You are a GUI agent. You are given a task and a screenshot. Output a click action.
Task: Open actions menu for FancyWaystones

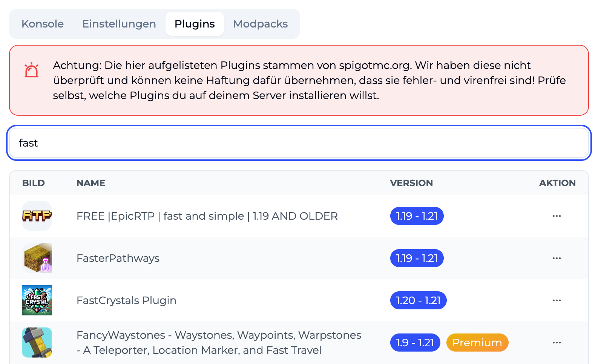click(557, 343)
